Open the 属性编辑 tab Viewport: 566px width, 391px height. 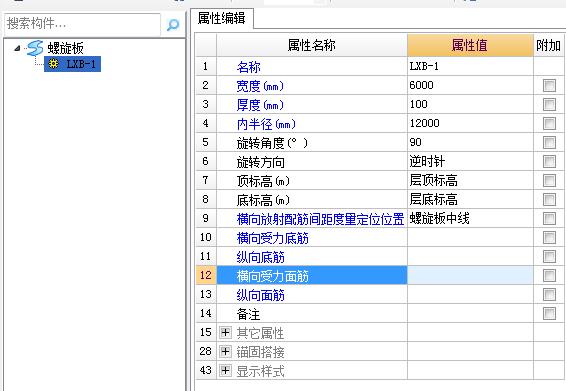221,18
